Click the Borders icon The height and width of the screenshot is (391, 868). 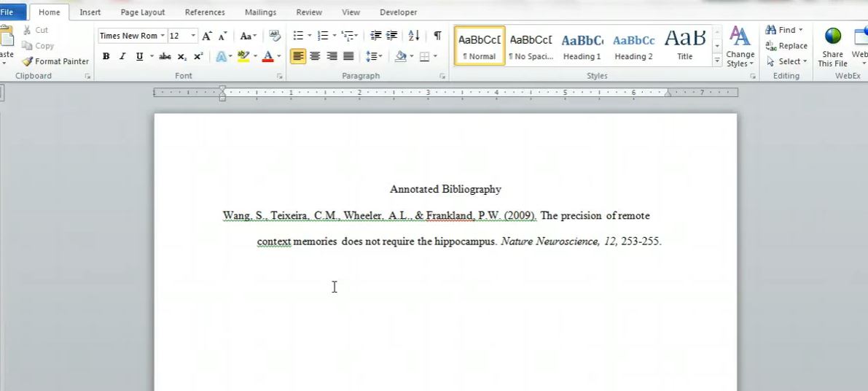pos(425,56)
